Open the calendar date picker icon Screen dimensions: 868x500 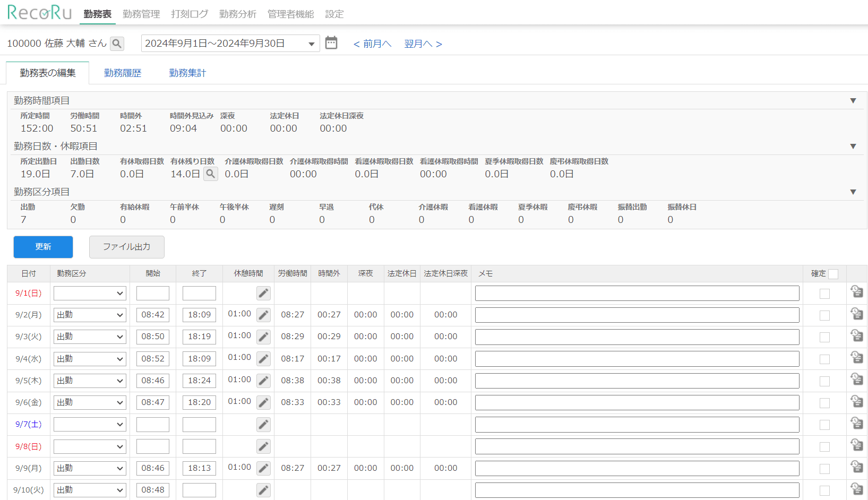(331, 43)
